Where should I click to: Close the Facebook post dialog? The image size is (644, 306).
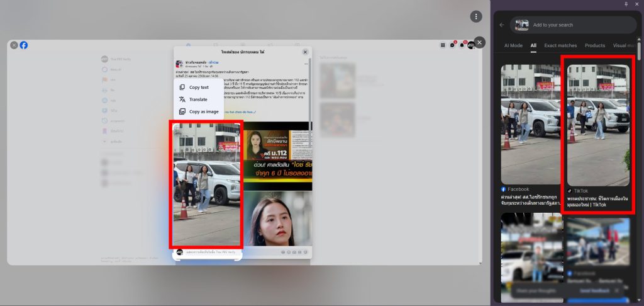pyautogui.click(x=305, y=52)
